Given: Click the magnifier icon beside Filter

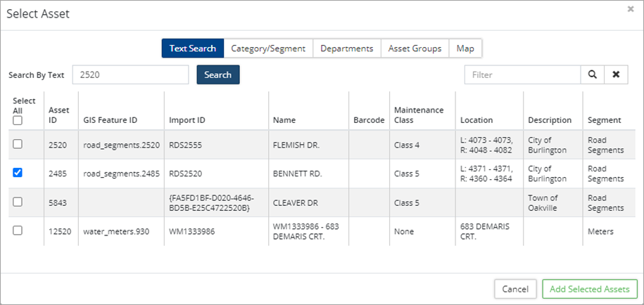Looking at the screenshot, I should pyautogui.click(x=592, y=74).
